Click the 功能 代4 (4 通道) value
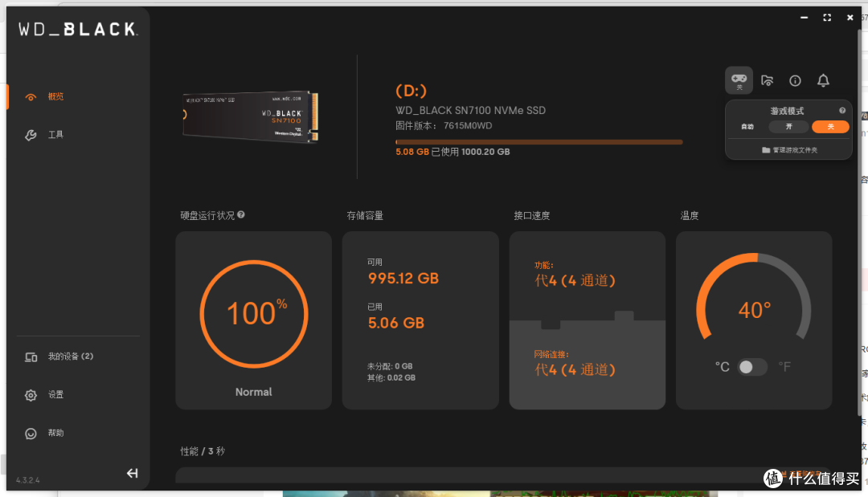This screenshot has width=868, height=497. (575, 281)
